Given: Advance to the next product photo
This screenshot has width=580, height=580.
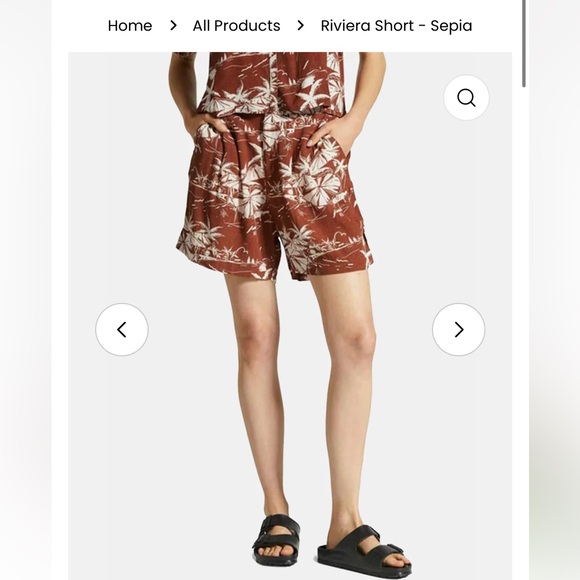Looking at the screenshot, I should click(x=458, y=330).
